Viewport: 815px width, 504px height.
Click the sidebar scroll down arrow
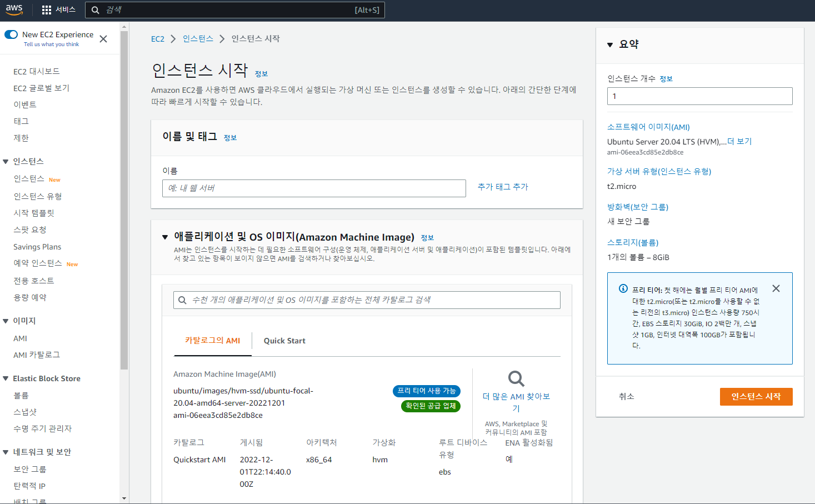click(x=124, y=498)
